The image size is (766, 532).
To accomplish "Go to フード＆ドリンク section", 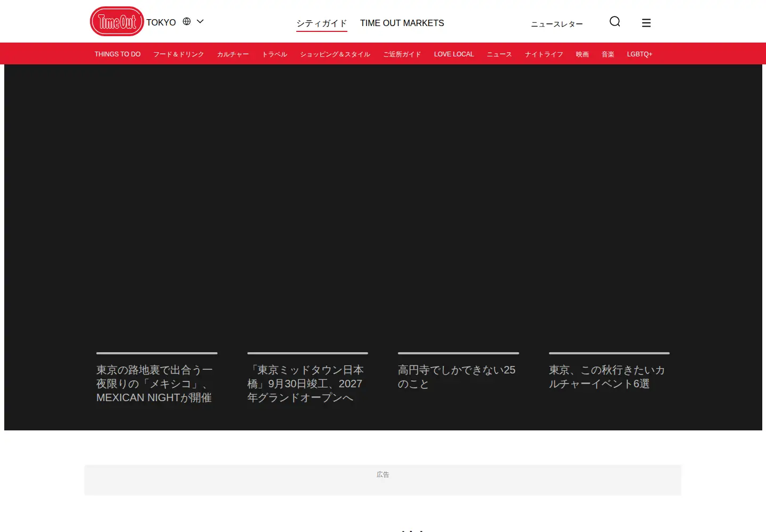I will (179, 54).
